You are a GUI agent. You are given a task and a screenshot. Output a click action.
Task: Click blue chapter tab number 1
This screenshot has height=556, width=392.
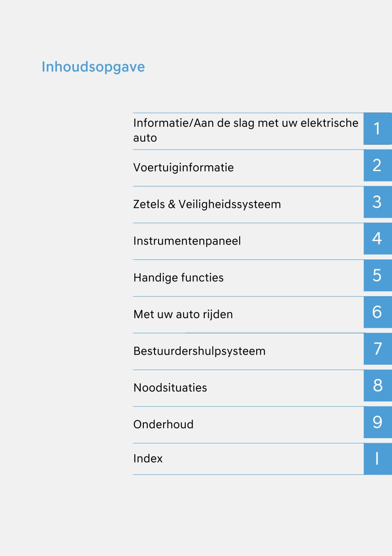377,129
